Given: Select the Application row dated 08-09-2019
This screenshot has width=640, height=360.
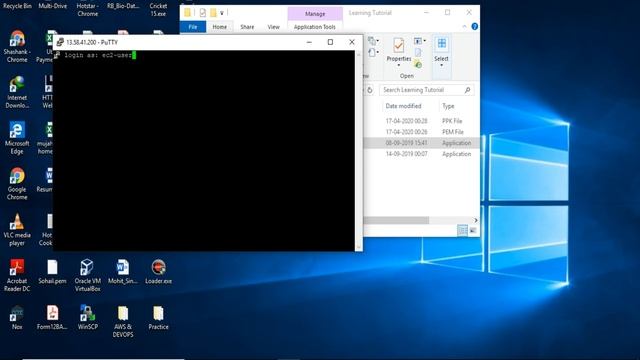Looking at the screenshot, I should (x=421, y=143).
